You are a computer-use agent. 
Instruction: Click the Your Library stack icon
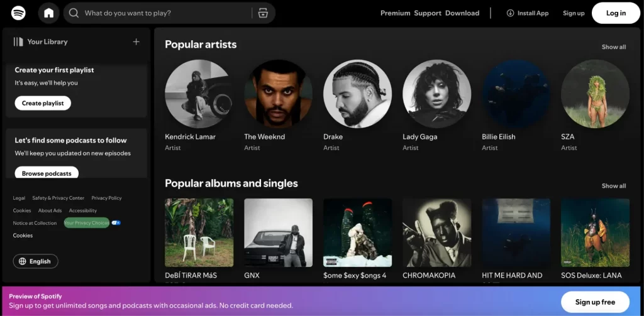click(x=18, y=42)
